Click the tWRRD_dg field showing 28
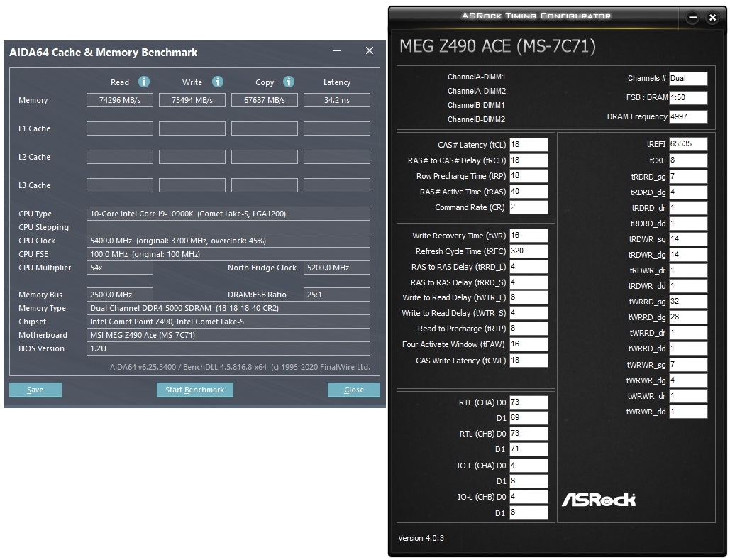 [688, 317]
